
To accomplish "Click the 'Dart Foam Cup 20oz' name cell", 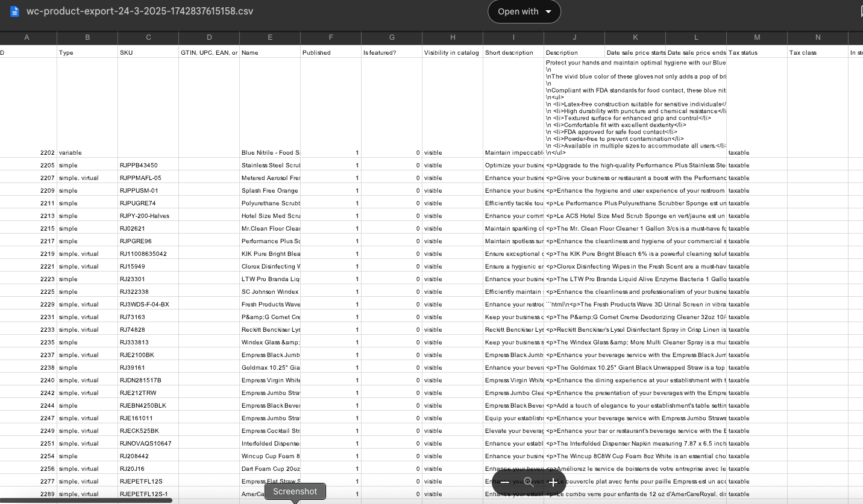I will (270, 468).
